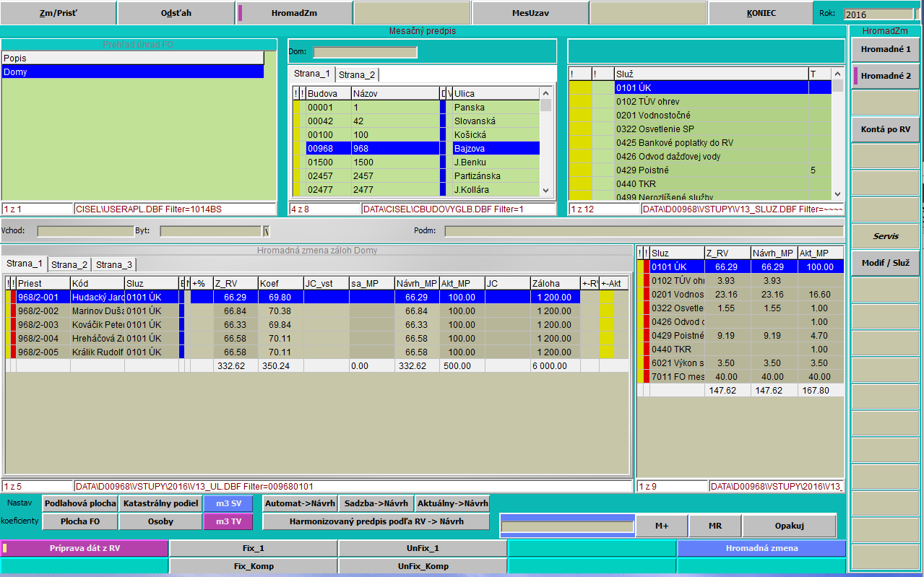Click Príprava dát z RV button
924x577 pixels.
click(85, 548)
